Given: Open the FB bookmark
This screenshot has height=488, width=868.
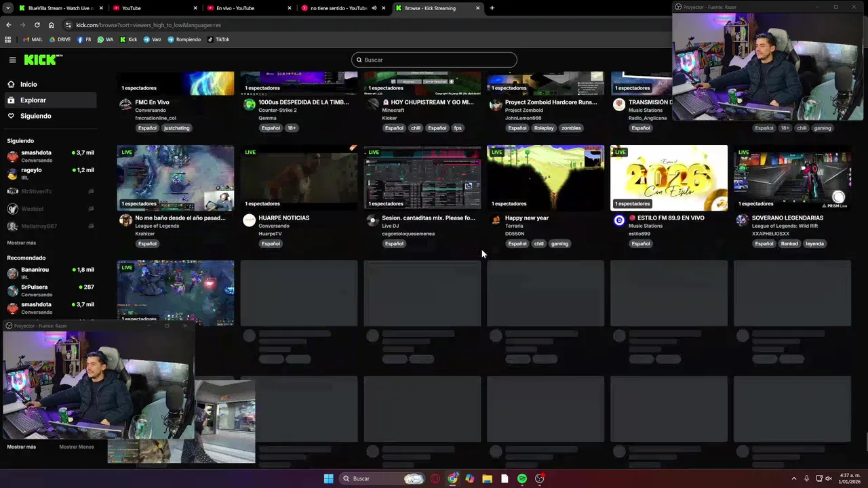Looking at the screenshot, I should pyautogui.click(x=84, y=39).
